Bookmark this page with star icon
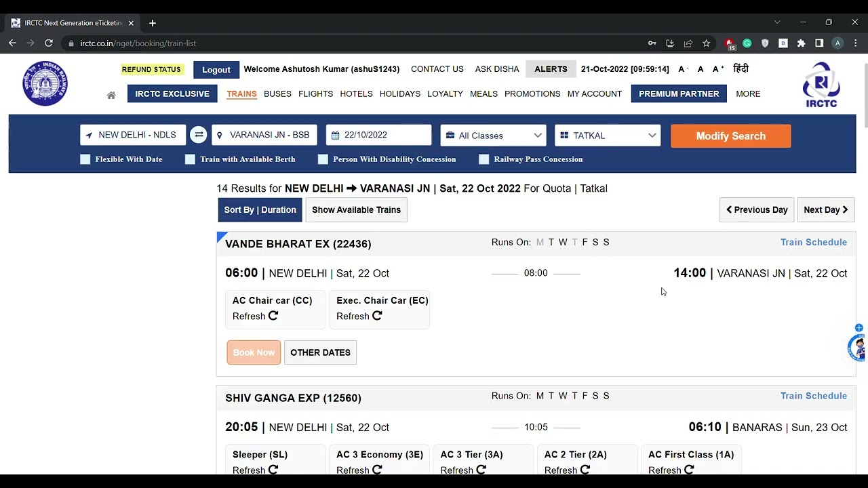868x488 pixels. (x=706, y=43)
